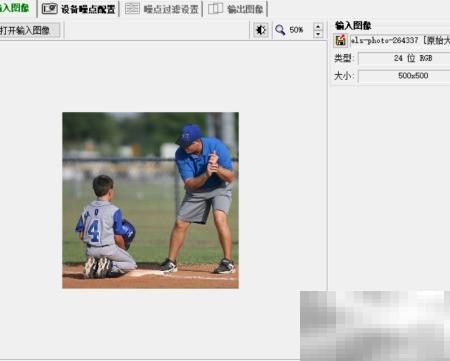Switch to the 输出图像 tab
The height and width of the screenshot is (361, 450).
[236, 9]
